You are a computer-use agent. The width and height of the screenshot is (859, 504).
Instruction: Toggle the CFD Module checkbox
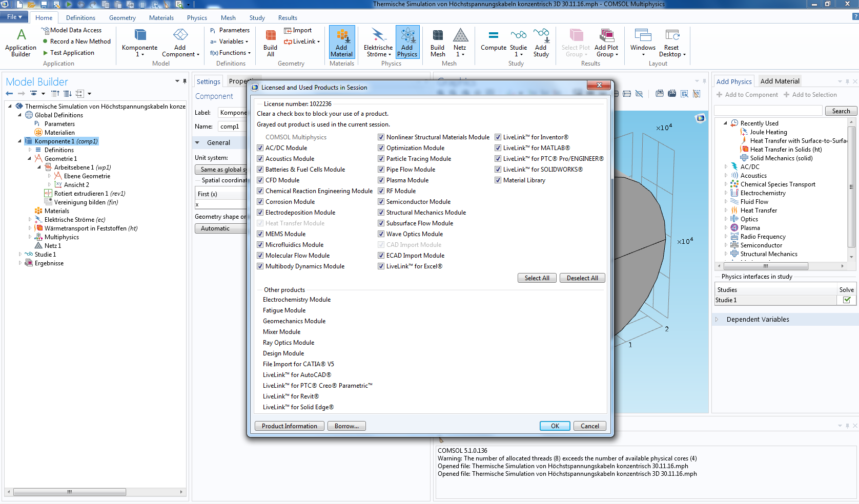click(260, 180)
